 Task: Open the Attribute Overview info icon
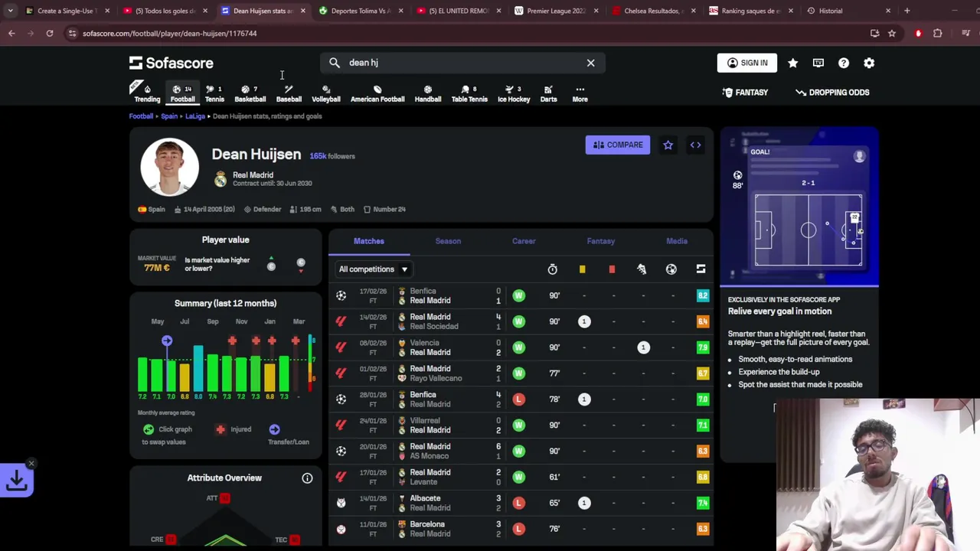pyautogui.click(x=307, y=478)
